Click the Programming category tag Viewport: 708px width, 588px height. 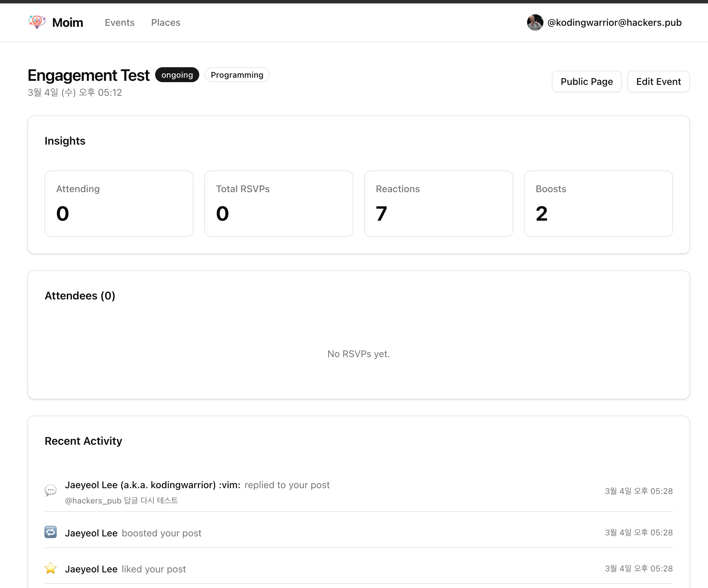(237, 75)
